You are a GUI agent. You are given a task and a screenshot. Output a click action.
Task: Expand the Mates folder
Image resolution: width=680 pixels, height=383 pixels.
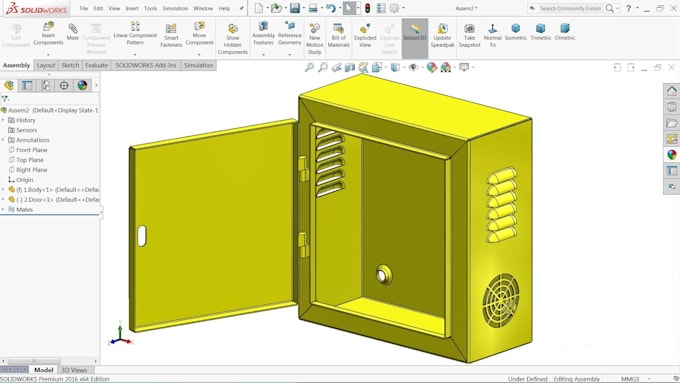point(3,210)
